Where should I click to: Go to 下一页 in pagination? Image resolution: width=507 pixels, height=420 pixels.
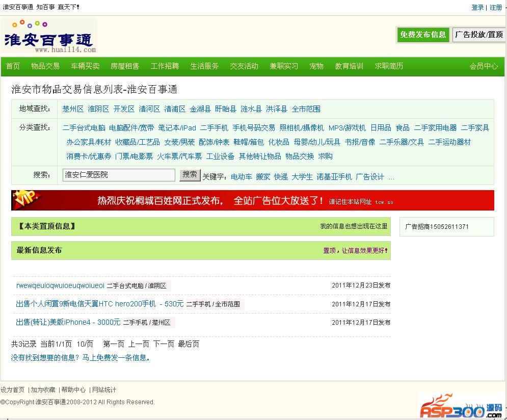point(164,344)
